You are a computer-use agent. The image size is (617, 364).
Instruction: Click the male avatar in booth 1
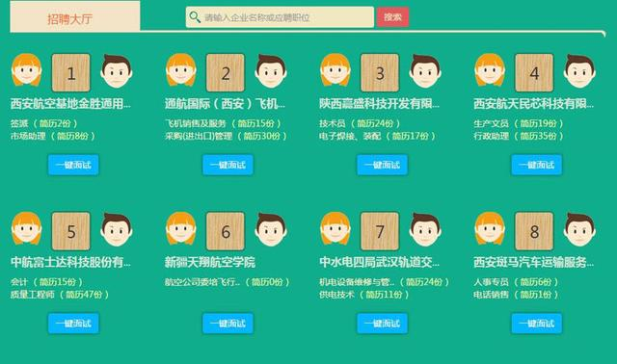point(117,71)
